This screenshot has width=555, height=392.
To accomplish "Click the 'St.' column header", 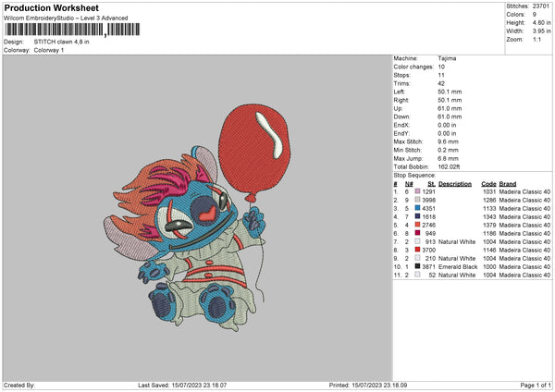I will pos(431,184).
